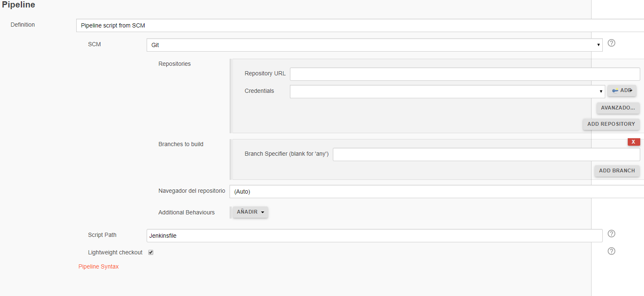Image resolution: width=644 pixels, height=296 pixels.
Task: Select the Script Path Jenkinsfile field
Action: pos(374,236)
